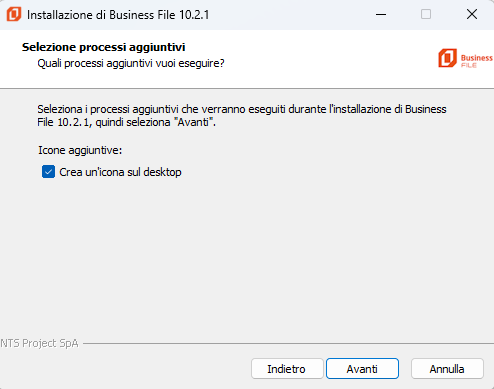Uncheck the blue desktop icon checkbox
Viewport: 494px width, 389px height.
click(48, 172)
